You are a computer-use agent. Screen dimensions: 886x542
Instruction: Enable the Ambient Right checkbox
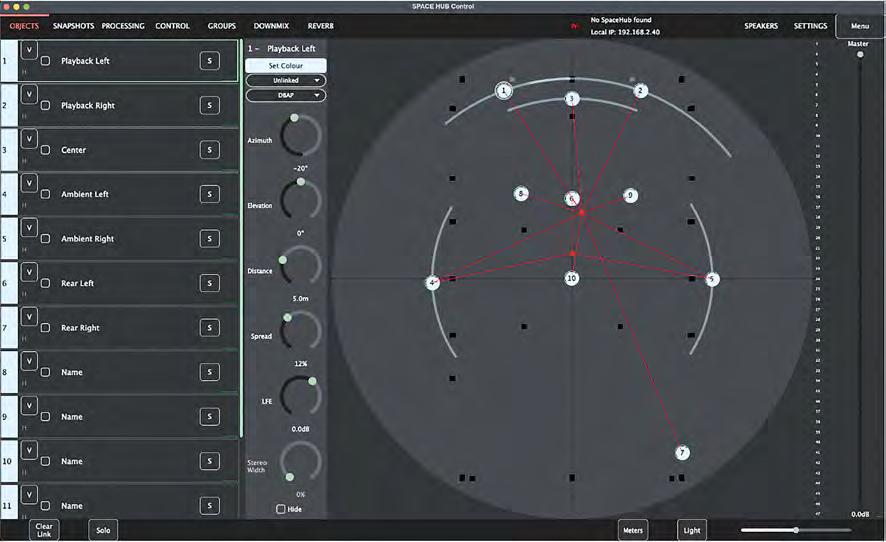(x=45, y=239)
